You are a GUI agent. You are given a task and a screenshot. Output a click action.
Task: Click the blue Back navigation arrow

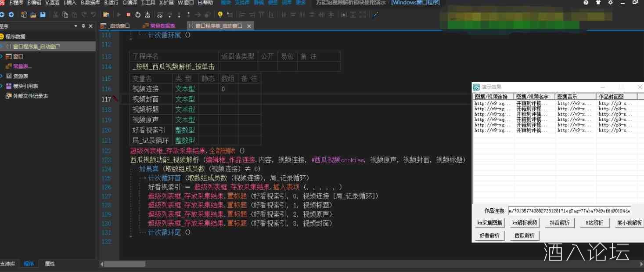[x=2, y=15]
